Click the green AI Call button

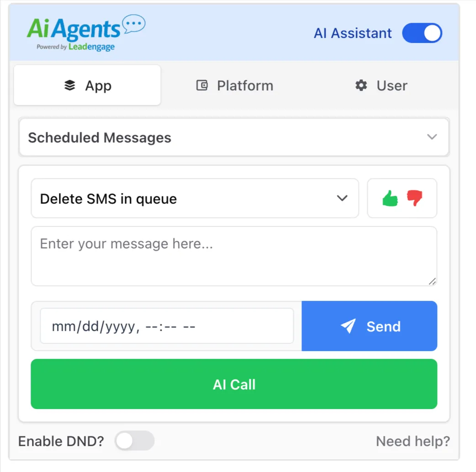[234, 384]
